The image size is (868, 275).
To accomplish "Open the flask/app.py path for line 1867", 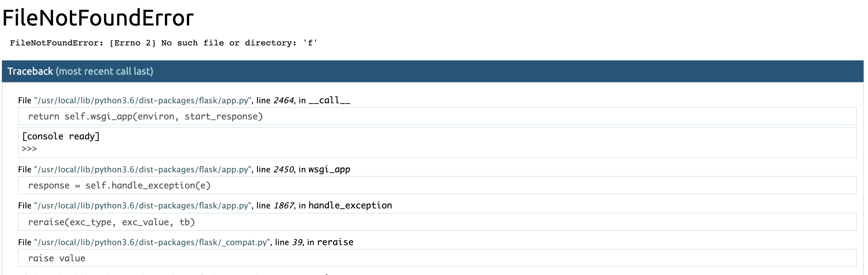I will click(142, 206).
